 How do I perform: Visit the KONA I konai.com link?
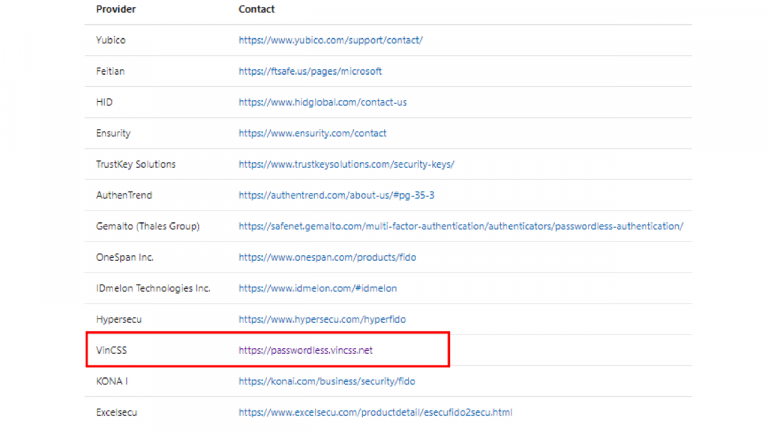pos(326,381)
